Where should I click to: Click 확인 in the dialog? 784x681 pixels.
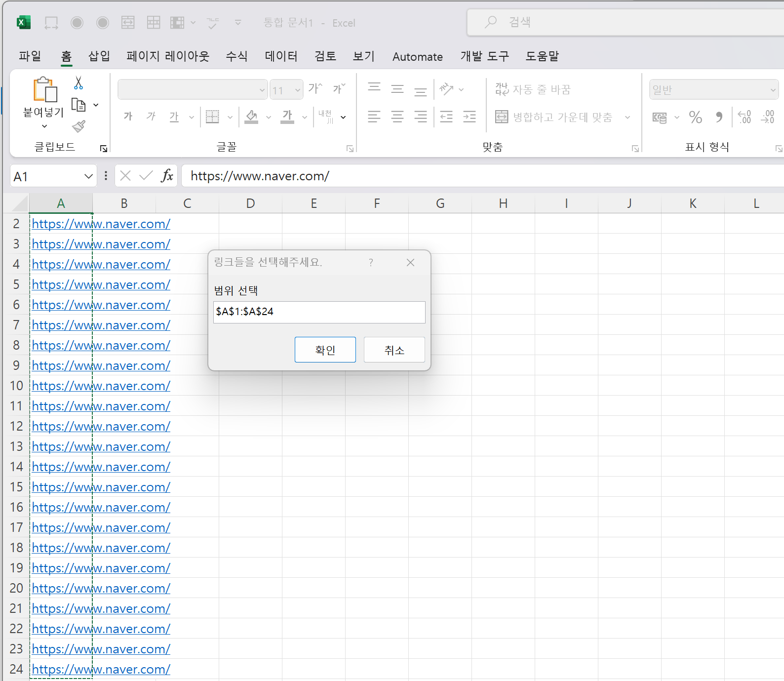[325, 350]
